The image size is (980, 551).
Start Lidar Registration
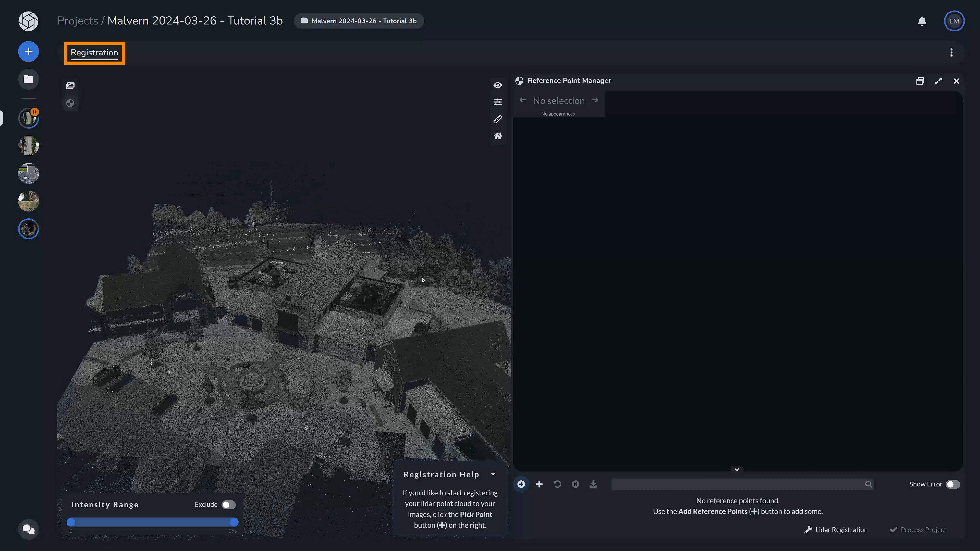coord(836,529)
